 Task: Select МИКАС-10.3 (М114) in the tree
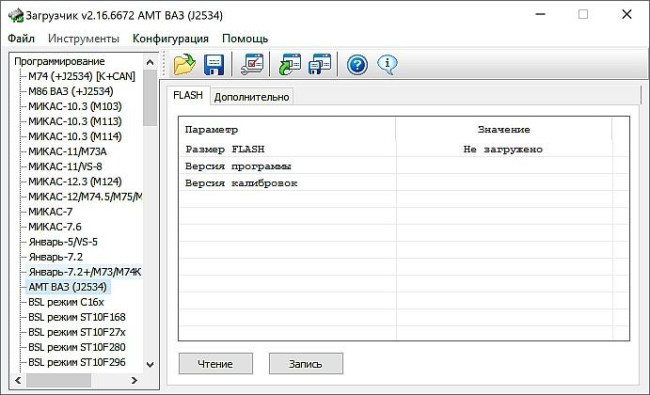point(75,136)
